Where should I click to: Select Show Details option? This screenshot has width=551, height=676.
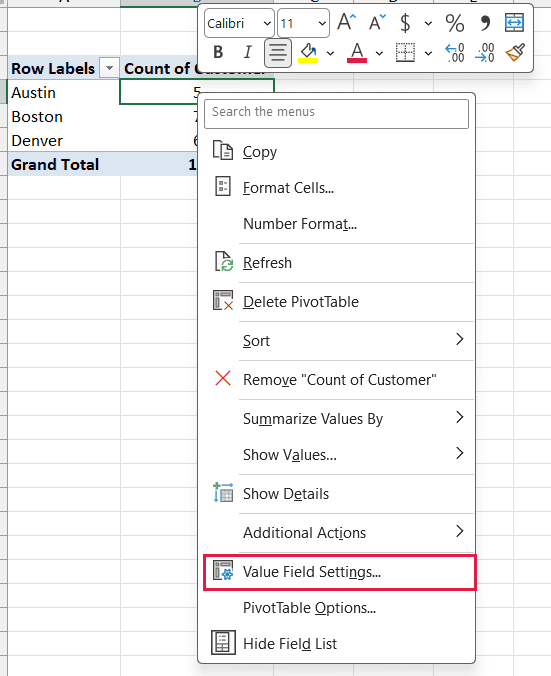point(336,494)
